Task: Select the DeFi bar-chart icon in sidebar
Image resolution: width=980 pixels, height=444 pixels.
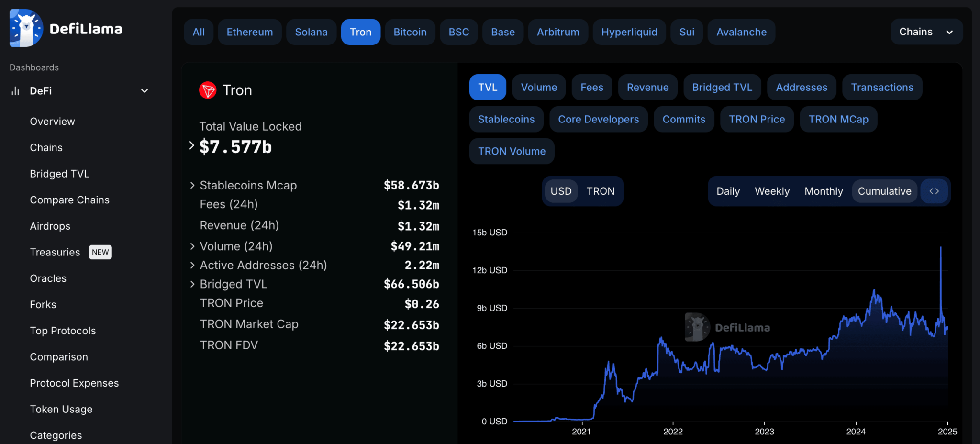Action: 16,91
